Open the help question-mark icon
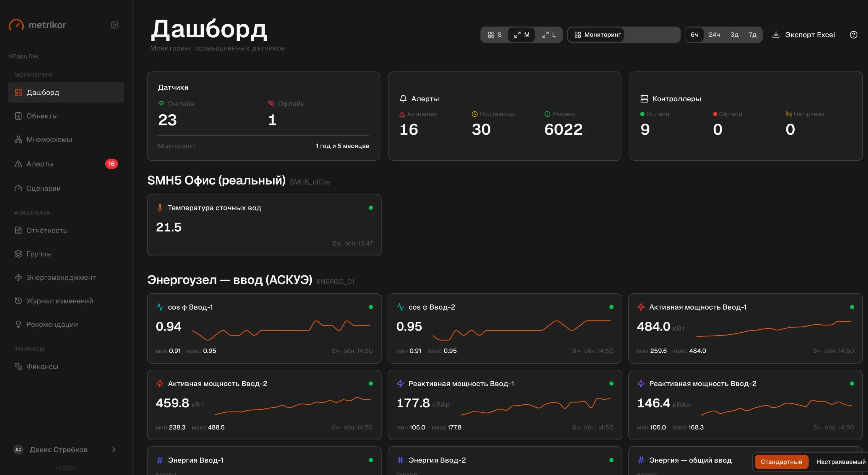Image resolution: width=868 pixels, height=475 pixels. 854,35
